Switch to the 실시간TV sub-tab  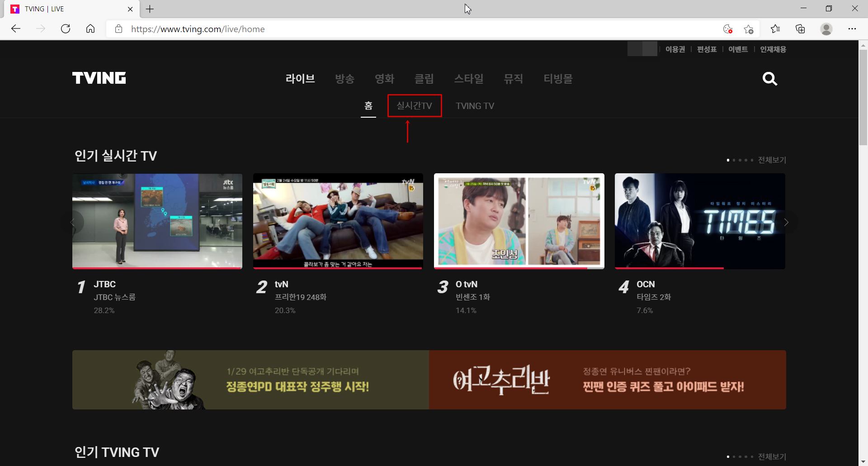tap(414, 106)
